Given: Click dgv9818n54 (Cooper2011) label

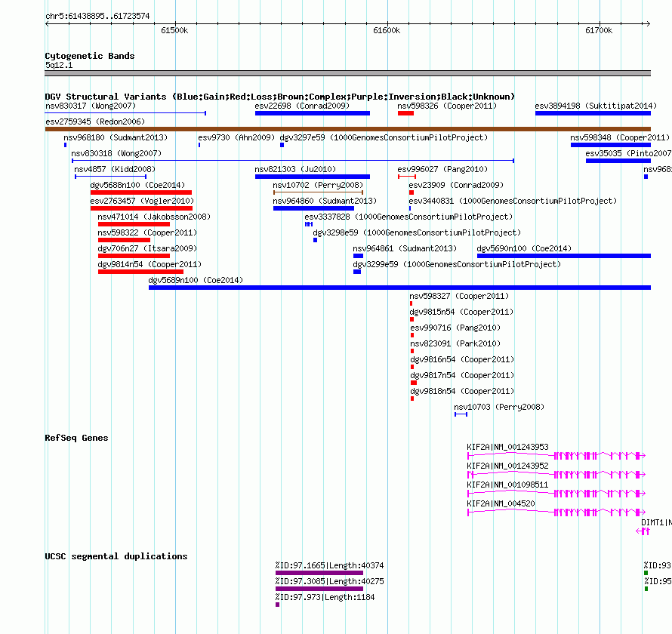Looking at the screenshot, I should 462,391.
